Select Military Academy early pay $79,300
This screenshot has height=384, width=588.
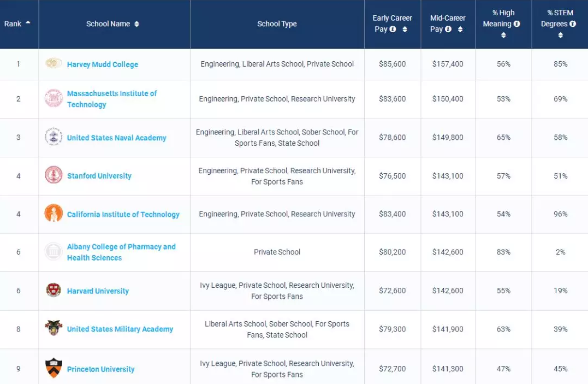[x=392, y=329]
